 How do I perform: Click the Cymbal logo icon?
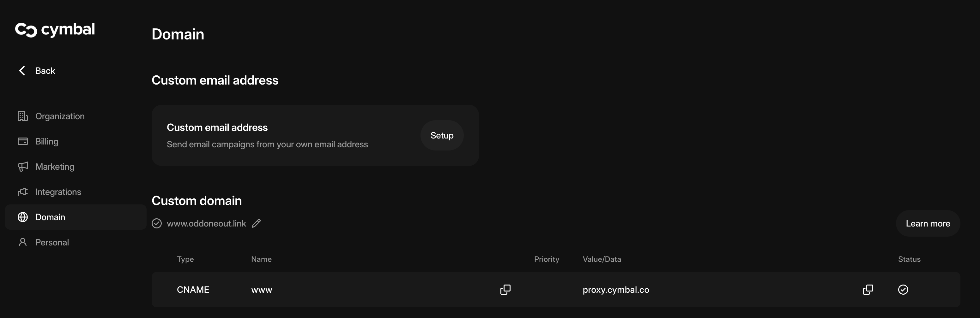point(26,30)
